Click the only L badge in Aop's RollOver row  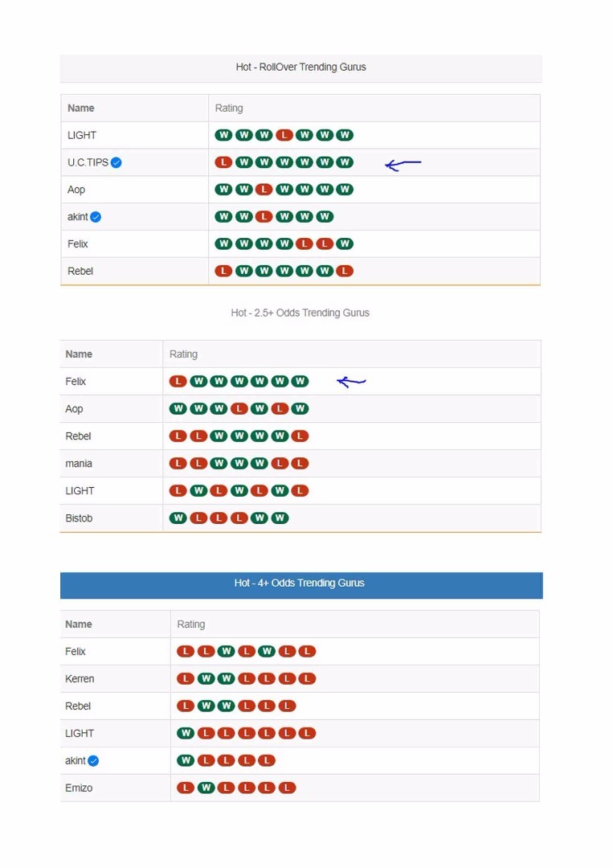(264, 190)
